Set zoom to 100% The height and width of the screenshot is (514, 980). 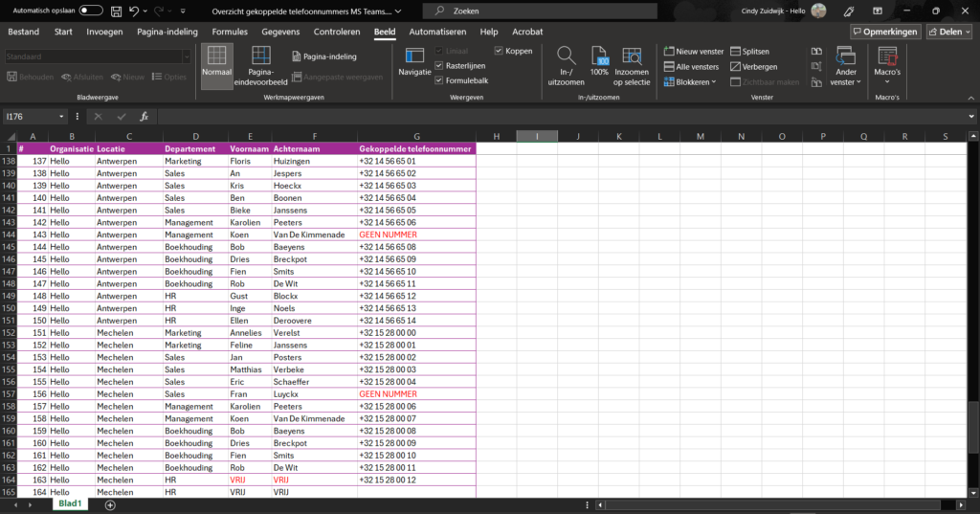pyautogui.click(x=599, y=62)
